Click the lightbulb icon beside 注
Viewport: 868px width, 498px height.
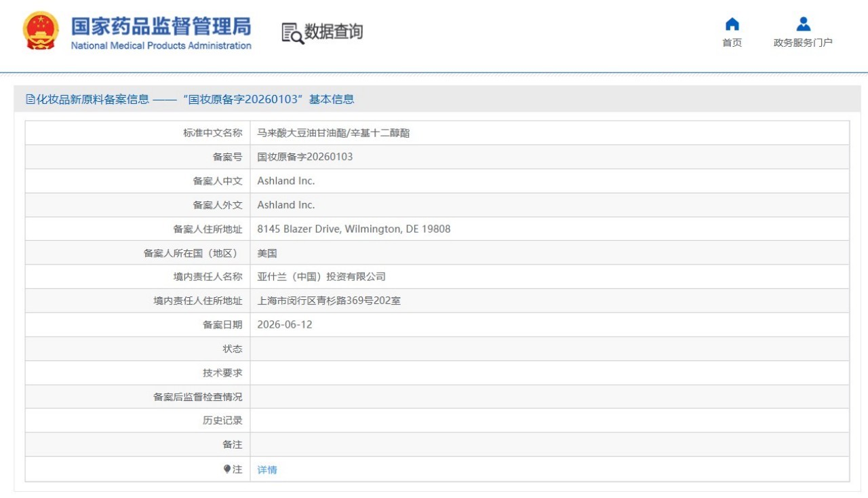click(x=227, y=469)
